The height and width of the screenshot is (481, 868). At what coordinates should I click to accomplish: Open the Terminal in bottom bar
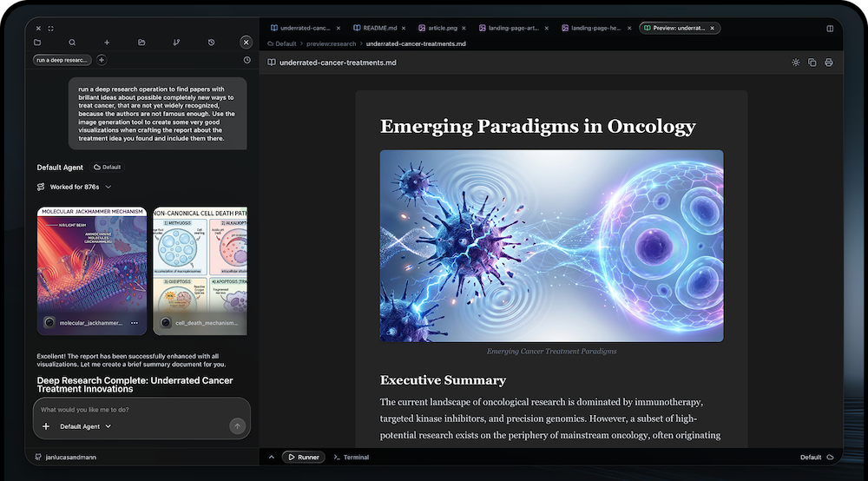352,457
